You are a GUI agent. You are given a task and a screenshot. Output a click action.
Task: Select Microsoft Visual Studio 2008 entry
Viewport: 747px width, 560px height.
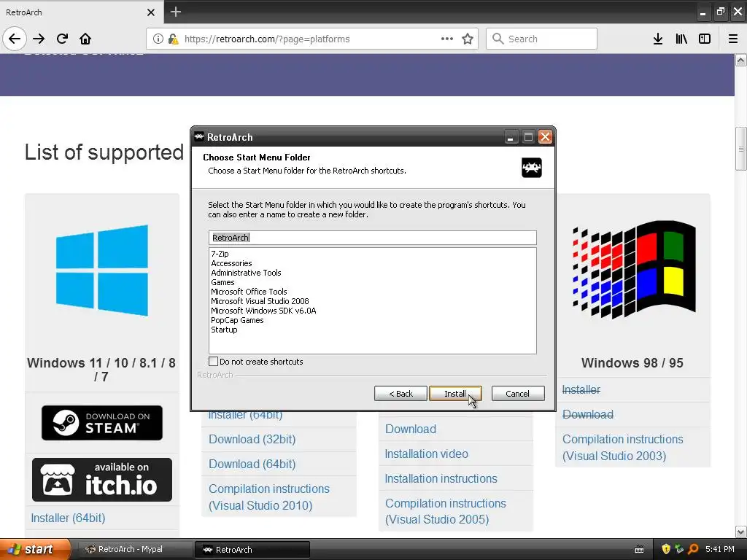tap(260, 301)
